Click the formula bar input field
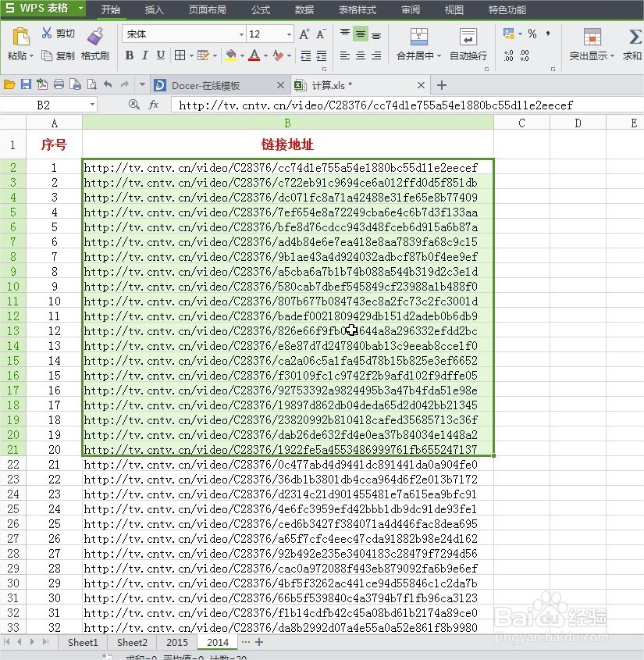Image resolution: width=644 pixels, height=660 pixels. tap(407, 105)
